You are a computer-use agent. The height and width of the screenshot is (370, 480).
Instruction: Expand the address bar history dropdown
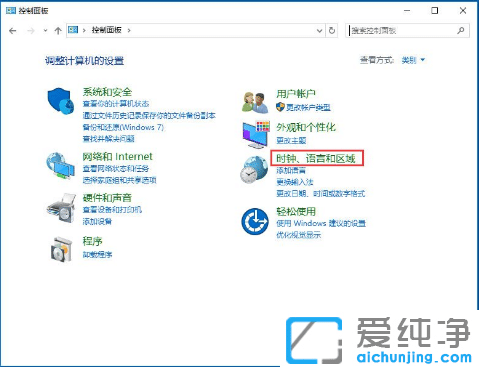(319, 31)
